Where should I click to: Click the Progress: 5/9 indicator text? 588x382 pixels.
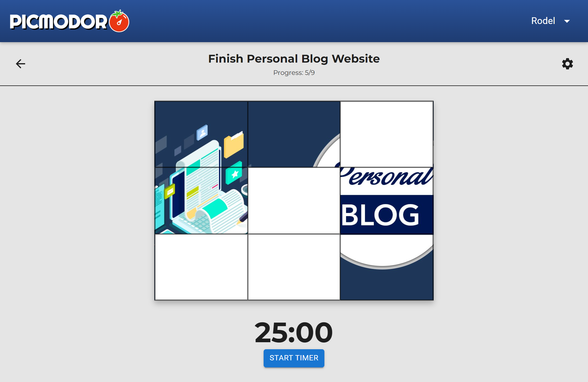coord(294,73)
